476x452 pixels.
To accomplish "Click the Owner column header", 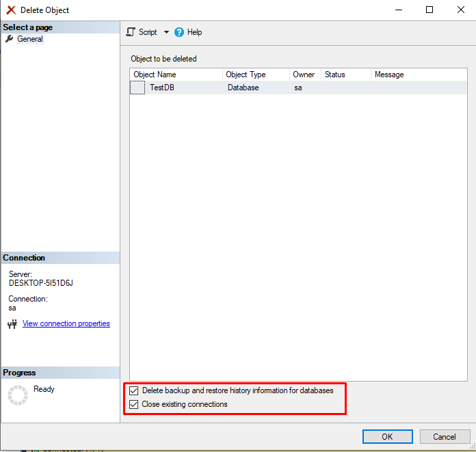I will tap(304, 75).
